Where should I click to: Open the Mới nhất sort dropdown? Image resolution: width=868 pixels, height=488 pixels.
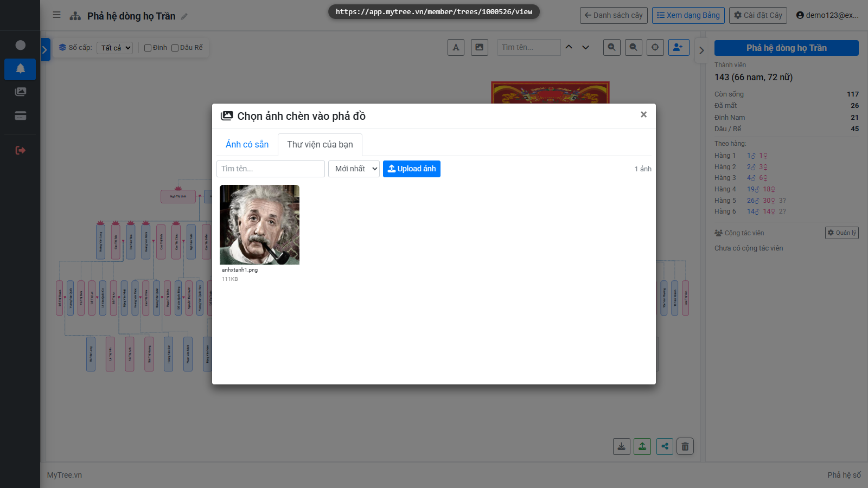click(354, 169)
